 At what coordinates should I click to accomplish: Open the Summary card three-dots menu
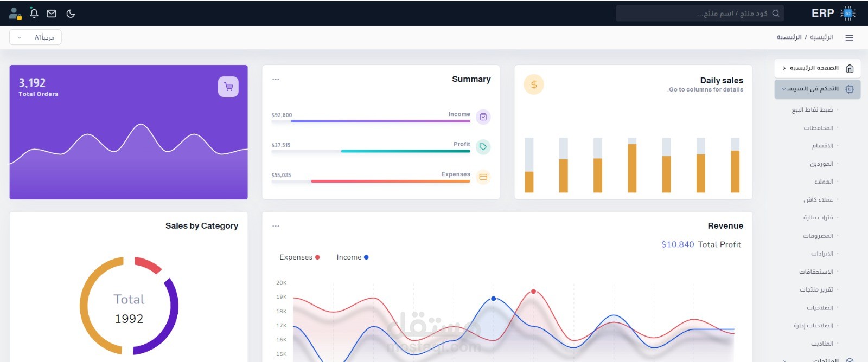click(276, 79)
